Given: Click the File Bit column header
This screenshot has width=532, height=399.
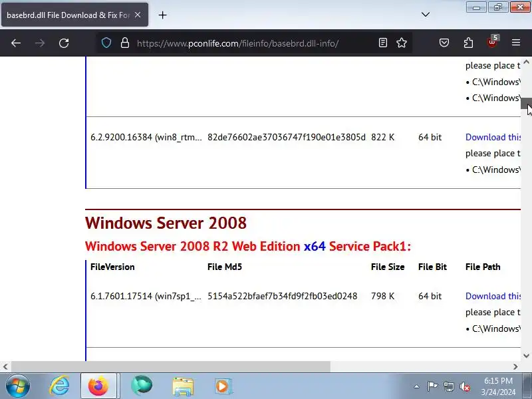Looking at the screenshot, I should (432, 267).
